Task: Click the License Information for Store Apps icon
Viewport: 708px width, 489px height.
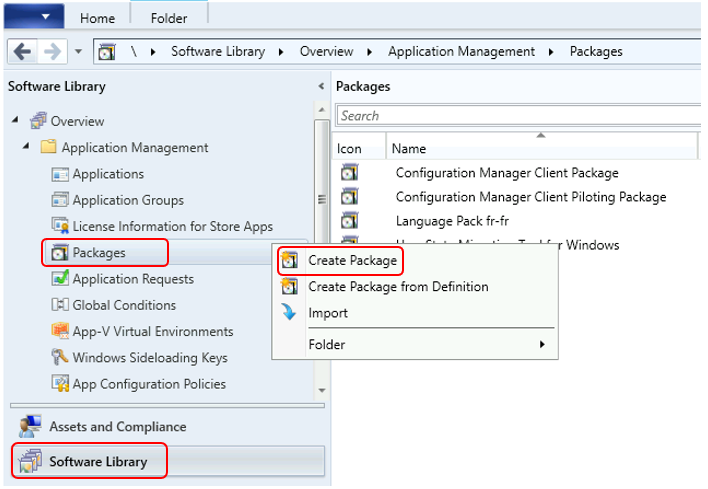Action: pyautogui.click(x=60, y=226)
